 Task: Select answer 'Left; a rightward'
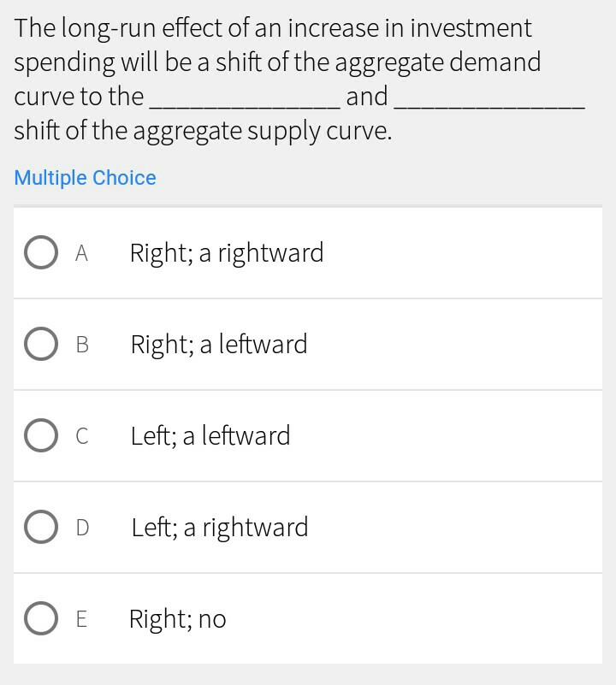tap(219, 527)
